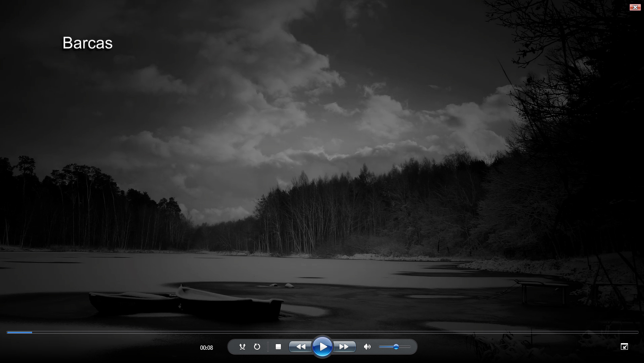Image resolution: width=644 pixels, height=363 pixels.
Task: Close the player with the red X
Action: (635, 7)
